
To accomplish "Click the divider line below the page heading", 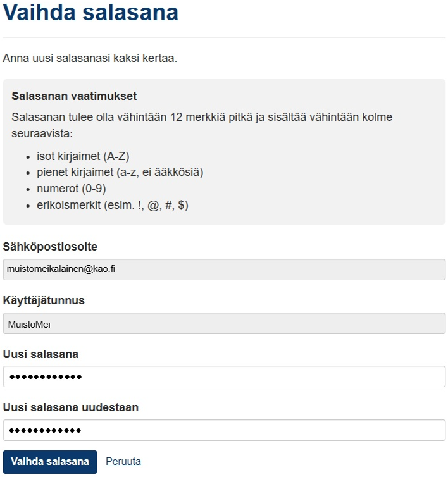I will coord(224,38).
